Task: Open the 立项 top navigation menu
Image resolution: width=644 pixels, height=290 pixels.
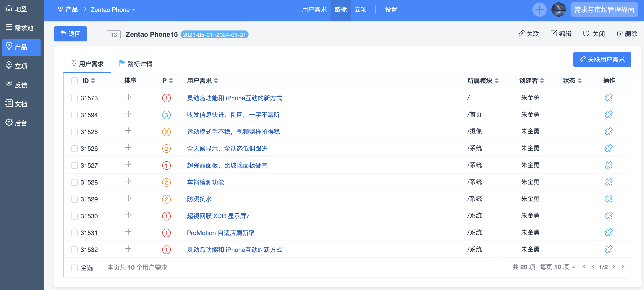Action: click(360, 10)
